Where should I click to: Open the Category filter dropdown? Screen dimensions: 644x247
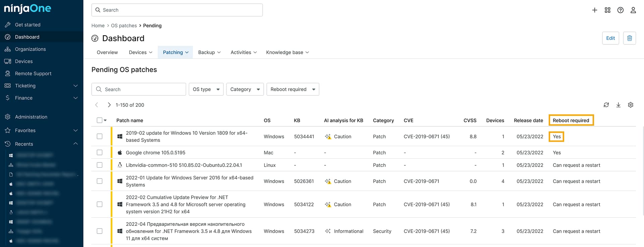[245, 89]
